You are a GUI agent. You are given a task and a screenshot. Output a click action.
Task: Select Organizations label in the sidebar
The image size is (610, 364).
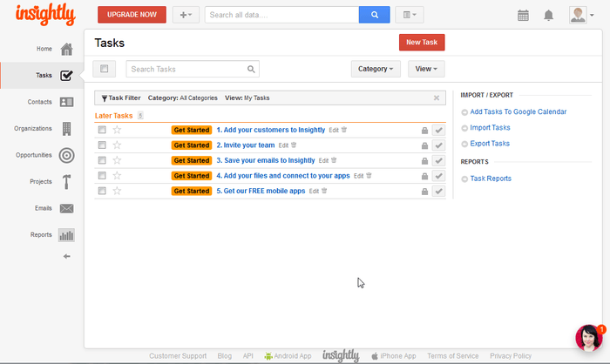point(33,128)
